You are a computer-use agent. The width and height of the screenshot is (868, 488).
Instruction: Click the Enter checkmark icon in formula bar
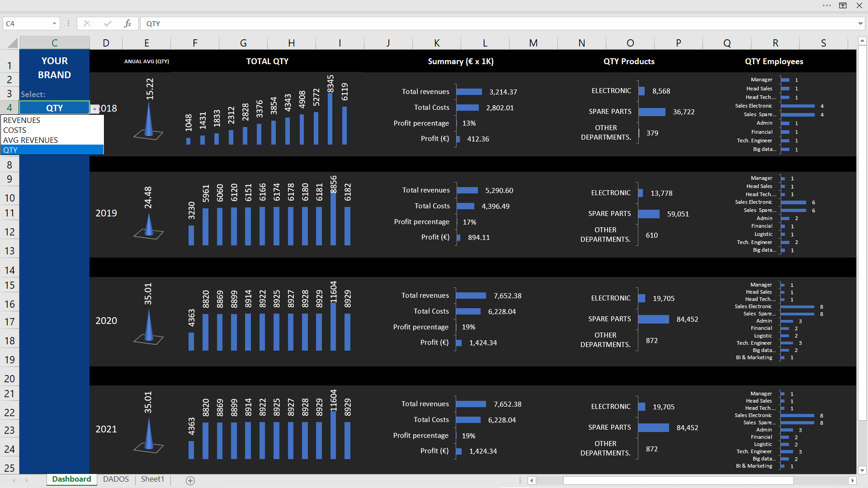(x=107, y=23)
